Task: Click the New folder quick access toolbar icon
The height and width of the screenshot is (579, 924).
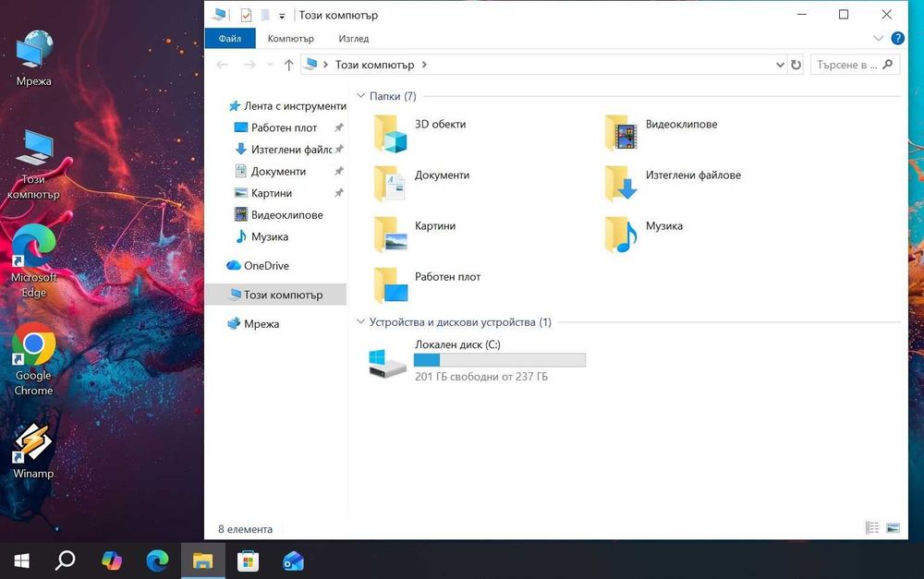Action: coord(266,15)
